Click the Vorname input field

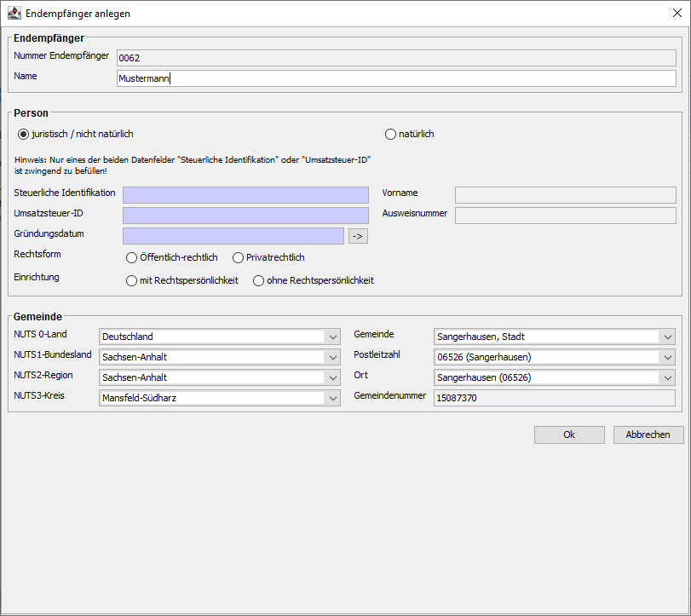(x=566, y=195)
